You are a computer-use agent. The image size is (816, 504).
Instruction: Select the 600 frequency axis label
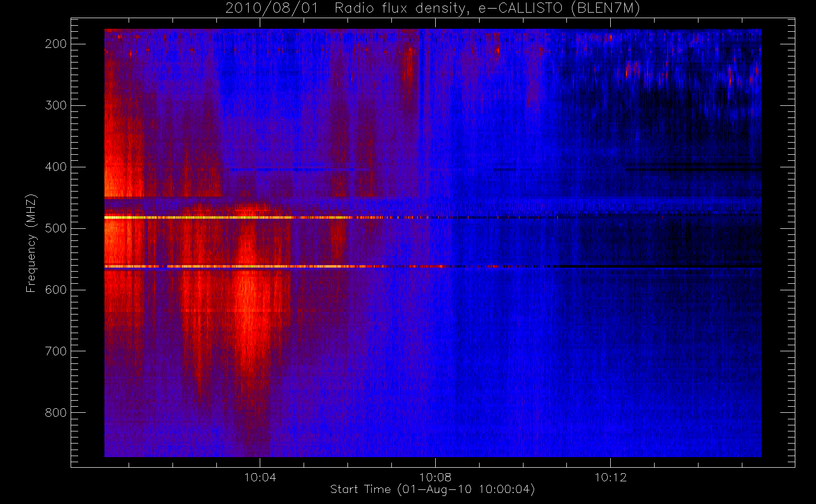coord(55,290)
